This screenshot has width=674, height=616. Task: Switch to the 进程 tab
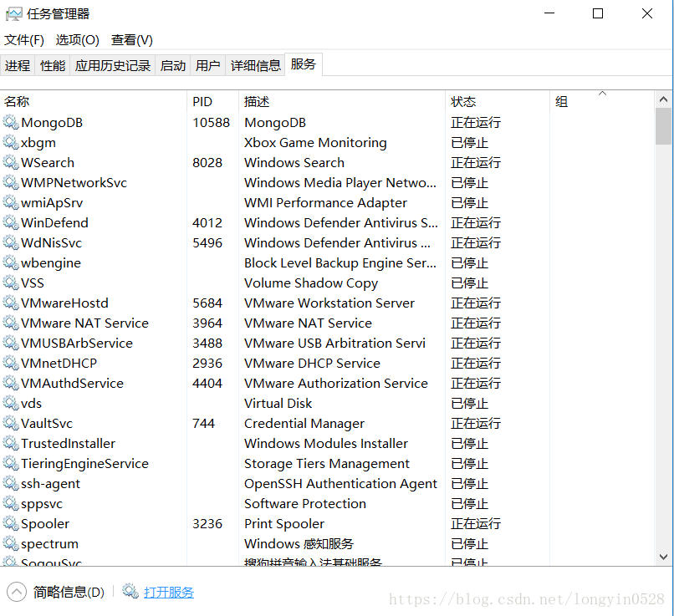(x=18, y=65)
